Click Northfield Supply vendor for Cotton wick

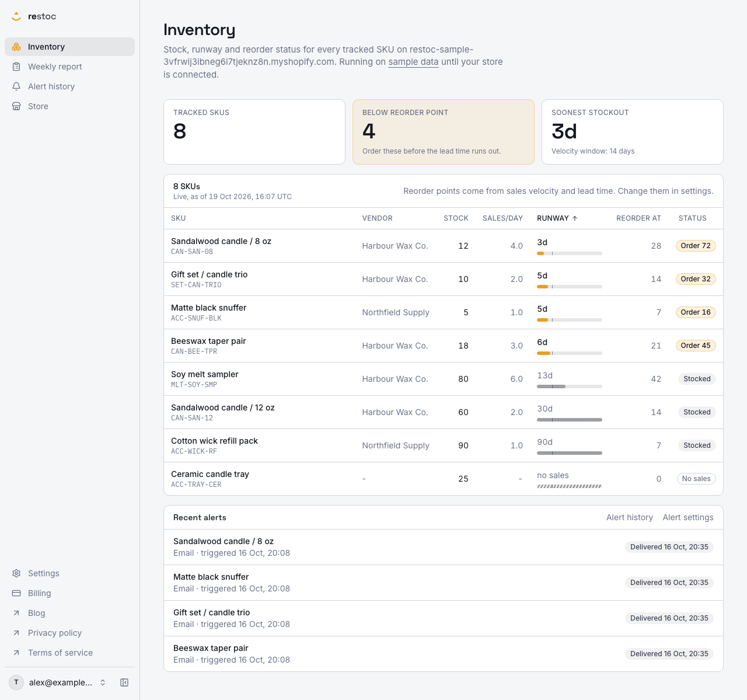click(x=396, y=445)
